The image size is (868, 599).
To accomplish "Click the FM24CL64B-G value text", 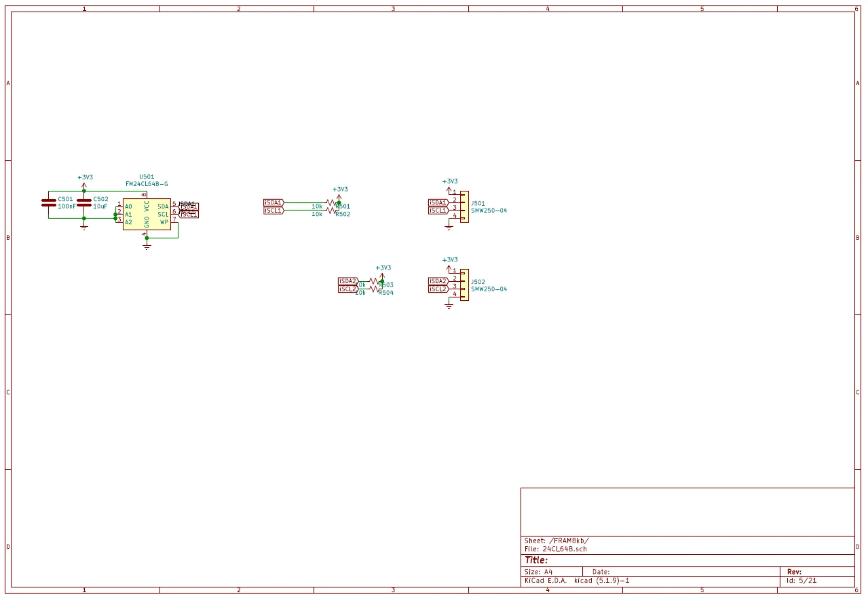I will click(x=147, y=184).
